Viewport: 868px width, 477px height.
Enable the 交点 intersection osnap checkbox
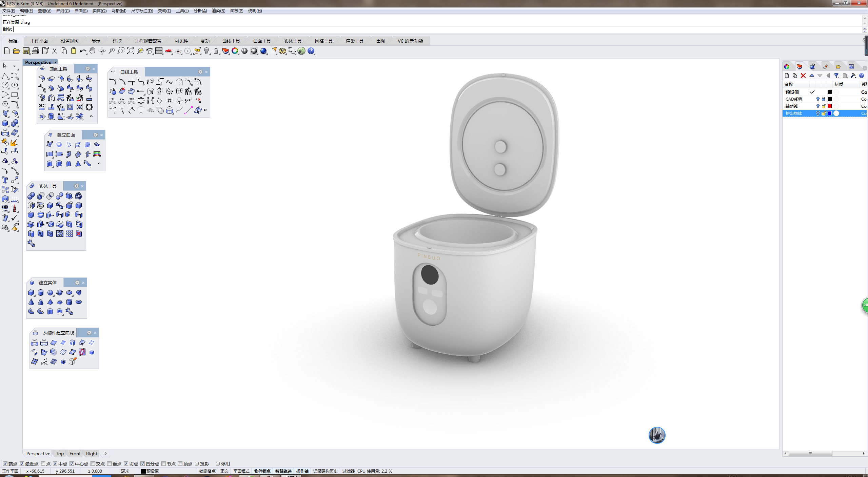coord(93,464)
